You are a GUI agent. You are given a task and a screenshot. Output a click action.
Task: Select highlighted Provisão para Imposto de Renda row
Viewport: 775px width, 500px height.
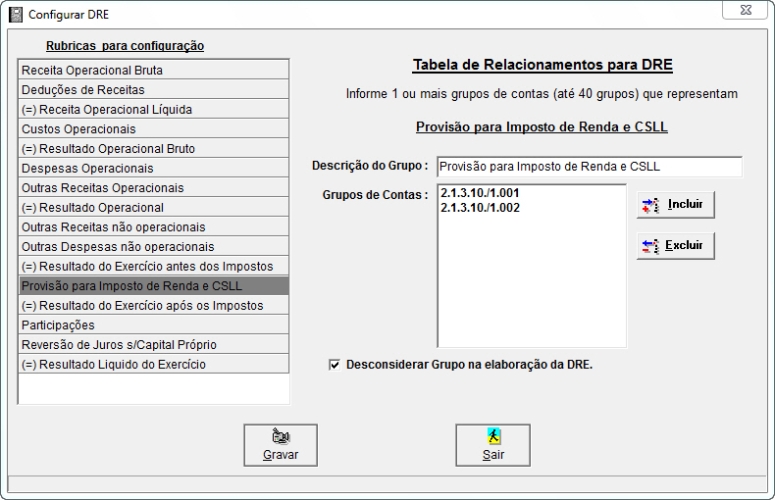[x=153, y=286]
